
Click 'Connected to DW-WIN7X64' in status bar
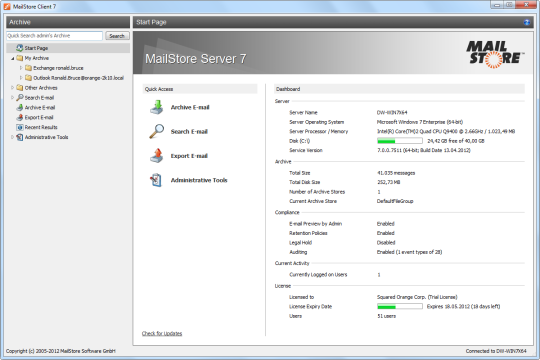click(x=496, y=351)
